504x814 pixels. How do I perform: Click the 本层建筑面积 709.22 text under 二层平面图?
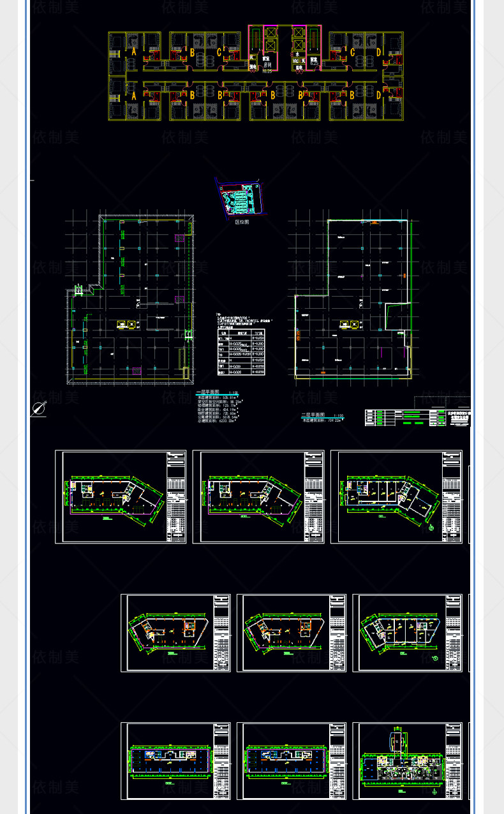tap(323, 421)
